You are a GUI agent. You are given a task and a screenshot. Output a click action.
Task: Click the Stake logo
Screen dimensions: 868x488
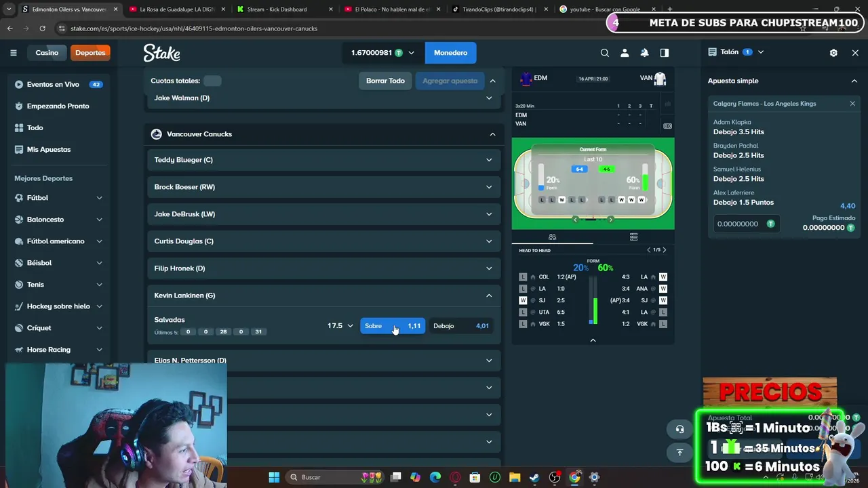tap(161, 53)
